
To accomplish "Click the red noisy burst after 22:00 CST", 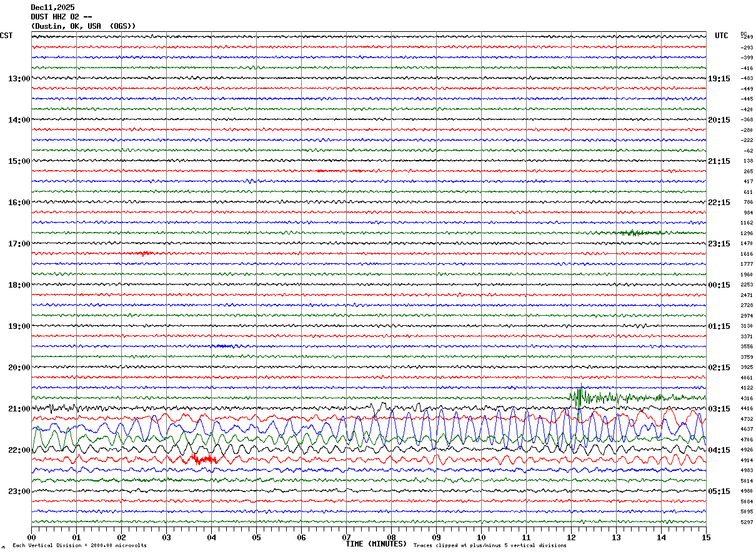I will pos(203,460).
